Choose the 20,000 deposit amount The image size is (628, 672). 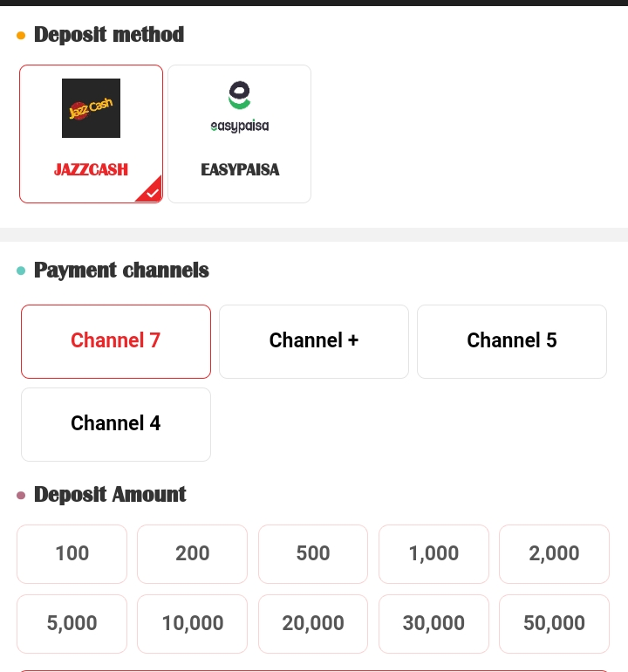tap(313, 624)
